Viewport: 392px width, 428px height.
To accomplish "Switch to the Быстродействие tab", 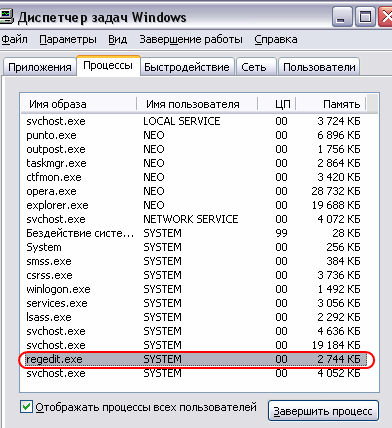I will point(187,67).
